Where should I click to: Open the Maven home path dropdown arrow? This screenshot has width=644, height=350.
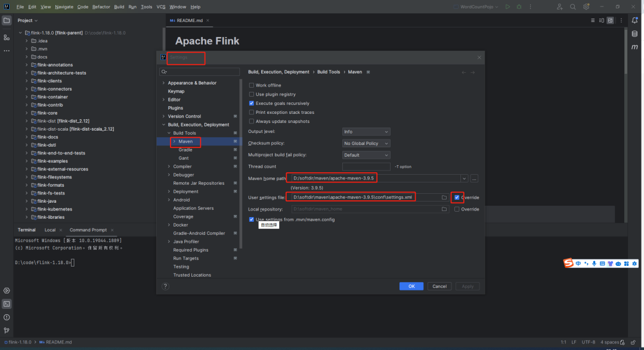(464, 179)
